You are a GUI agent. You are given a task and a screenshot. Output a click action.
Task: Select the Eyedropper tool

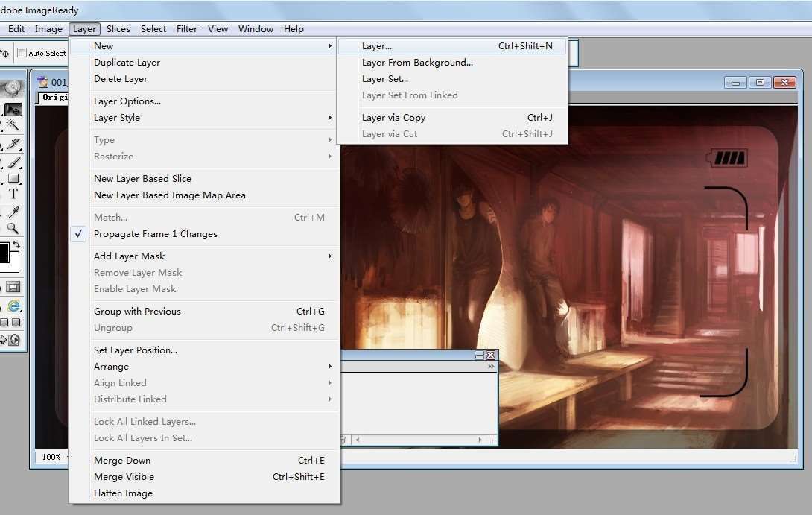pos(13,212)
